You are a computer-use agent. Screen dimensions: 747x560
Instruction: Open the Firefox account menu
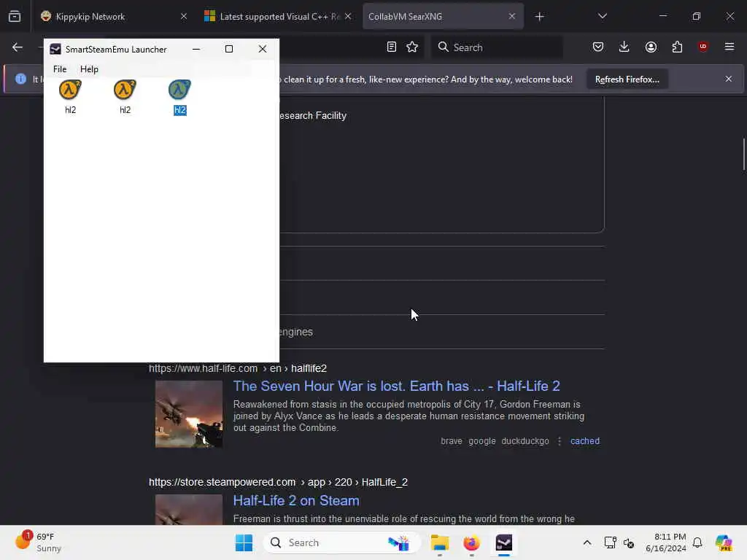[651, 47]
